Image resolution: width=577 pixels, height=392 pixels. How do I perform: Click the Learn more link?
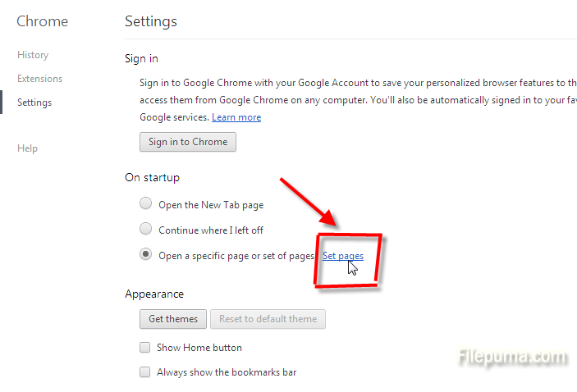pyautogui.click(x=236, y=117)
